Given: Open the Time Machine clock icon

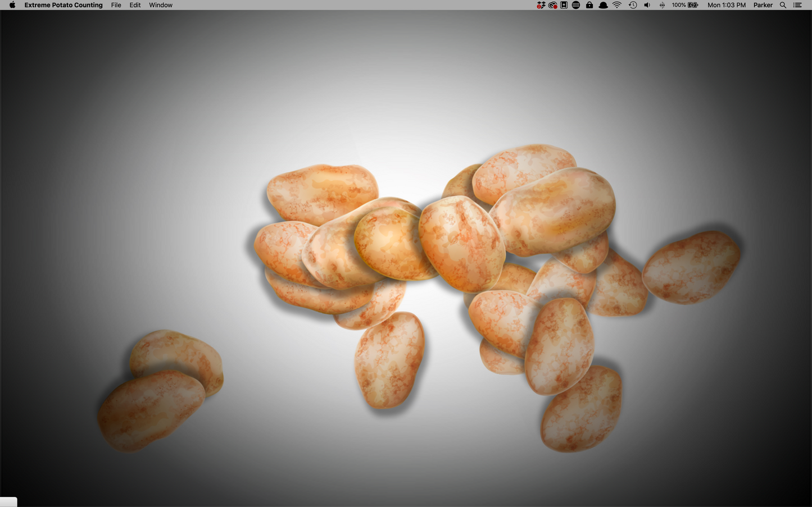Looking at the screenshot, I should point(633,5).
